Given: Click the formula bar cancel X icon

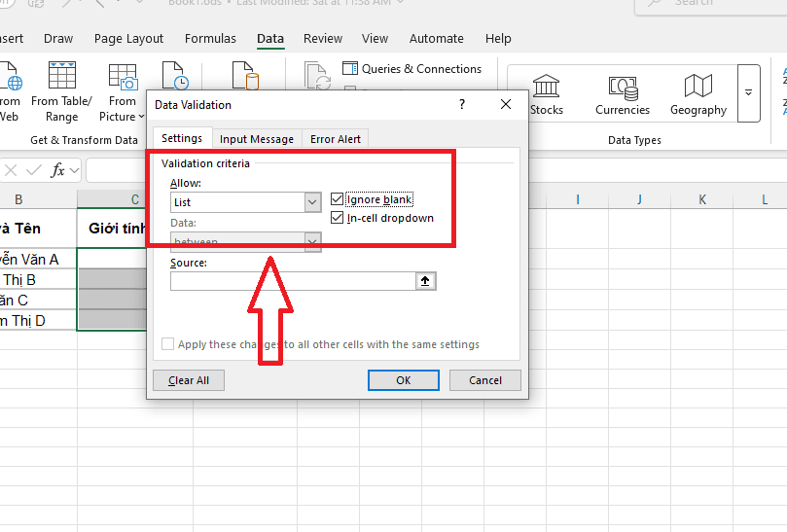Looking at the screenshot, I should pos(11,170).
